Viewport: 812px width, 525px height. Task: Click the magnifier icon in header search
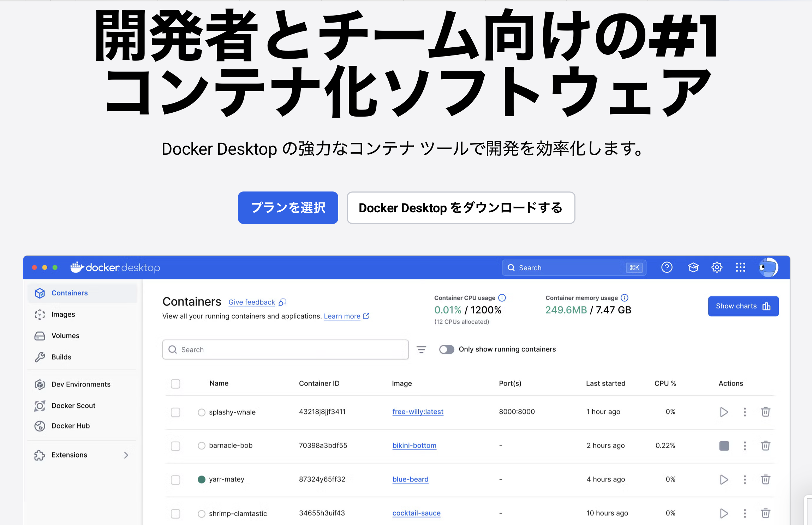point(511,268)
